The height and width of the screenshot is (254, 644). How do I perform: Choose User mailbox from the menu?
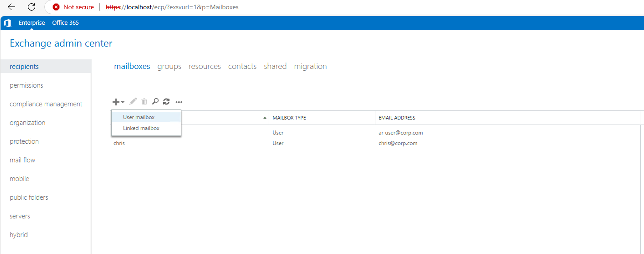pyautogui.click(x=146, y=117)
